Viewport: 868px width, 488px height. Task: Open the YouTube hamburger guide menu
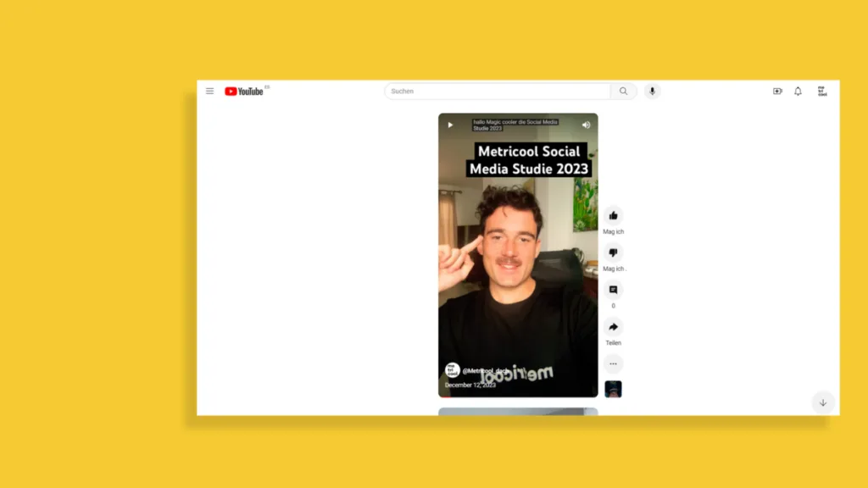click(210, 91)
